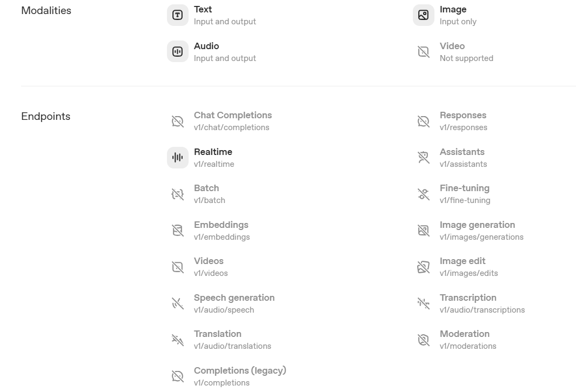This screenshot has width=576, height=392.
Task: Click the Batch endpoint icon
Action: [177, 194]
